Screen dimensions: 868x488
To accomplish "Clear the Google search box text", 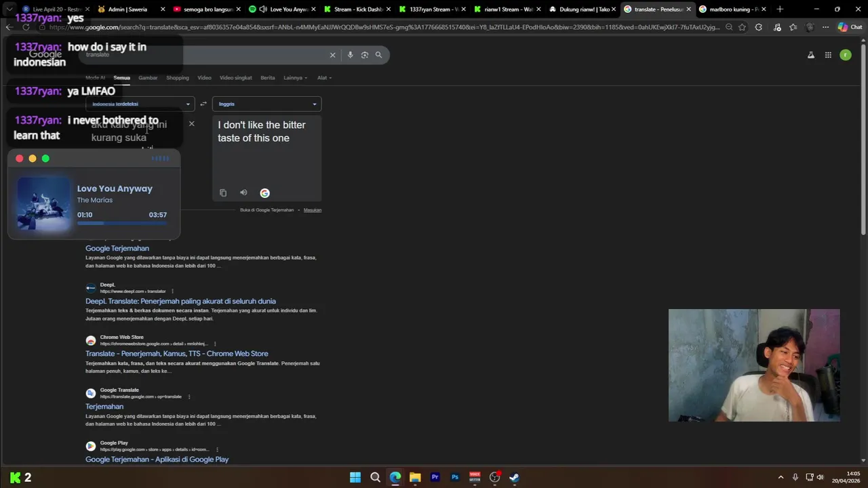I will (x=332, y=55).
